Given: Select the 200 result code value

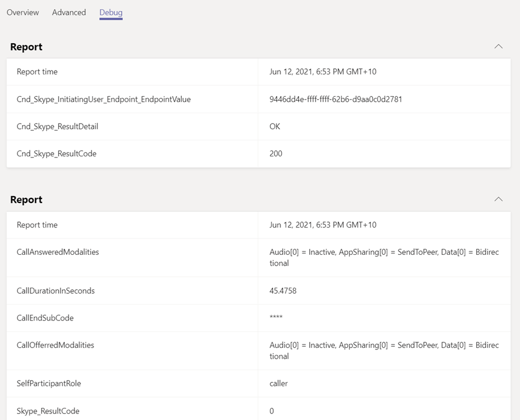Looking at the screenshot, I should tap(276, 154).
